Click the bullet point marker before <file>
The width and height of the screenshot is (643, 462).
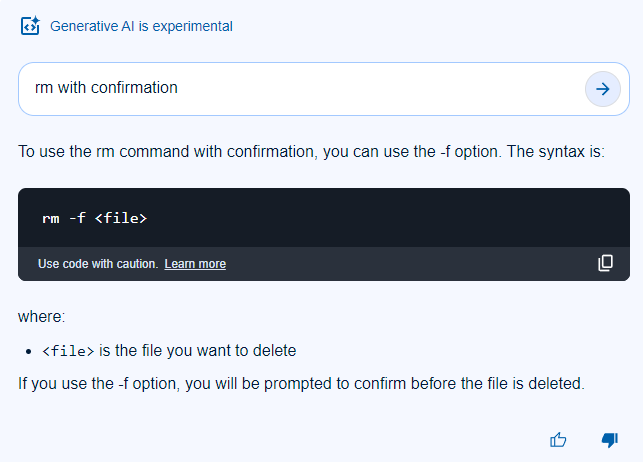click(x=30, y=351)
